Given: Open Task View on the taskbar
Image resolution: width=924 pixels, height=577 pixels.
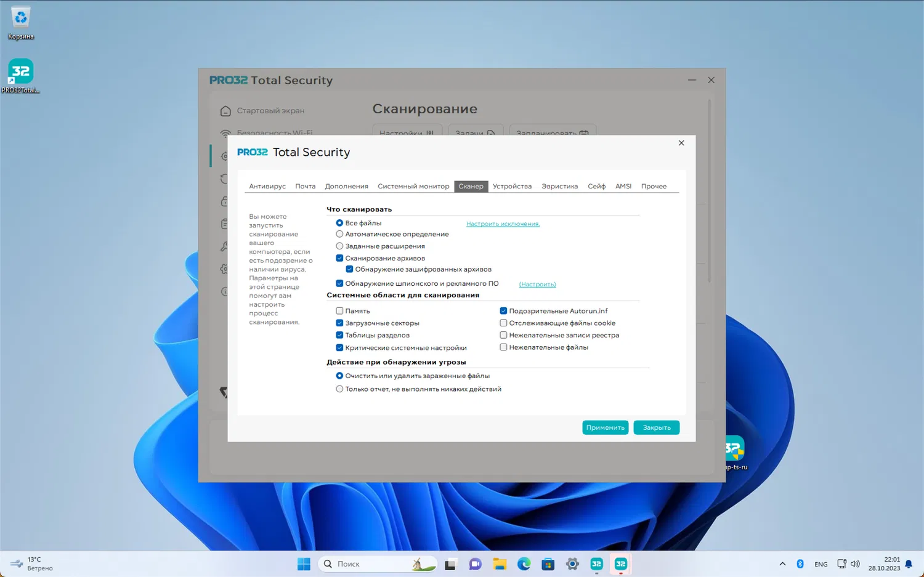Looking at the screenshot, I should point(451,564).
